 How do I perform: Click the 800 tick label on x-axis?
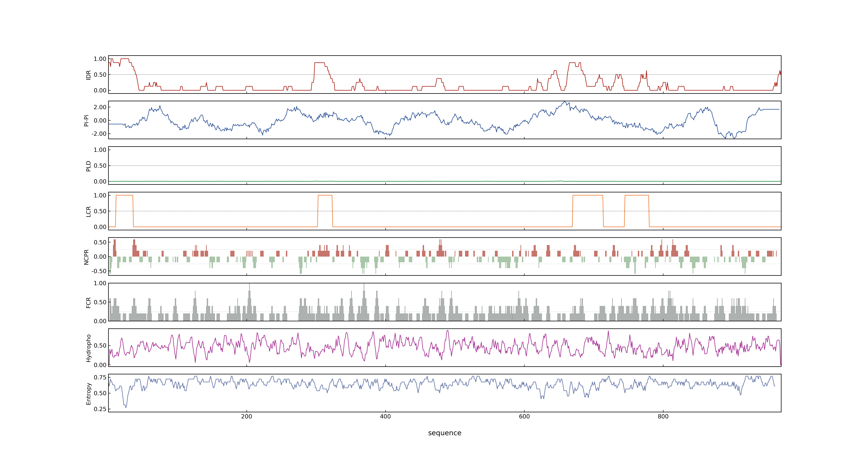click(663, 416)
